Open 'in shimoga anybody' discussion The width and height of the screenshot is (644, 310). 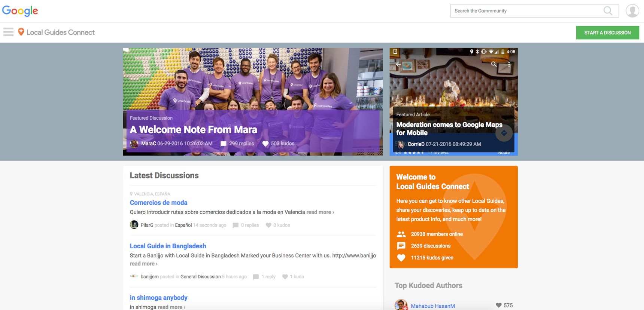pos(159,298)
